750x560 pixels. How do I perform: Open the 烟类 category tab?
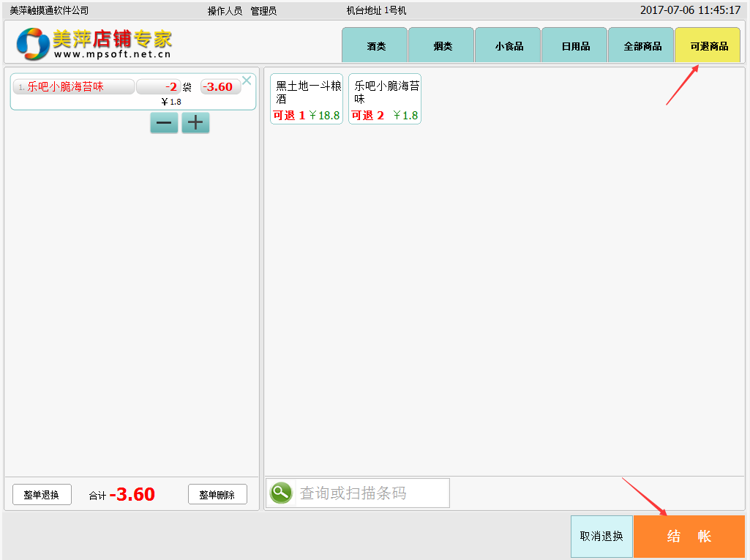point(441,46)
